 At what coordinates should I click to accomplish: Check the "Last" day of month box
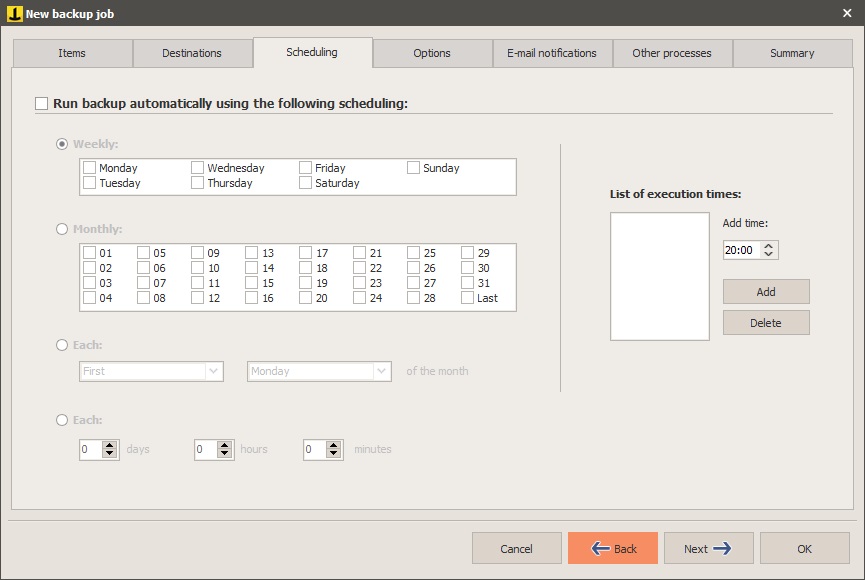[x=466, y=297]
